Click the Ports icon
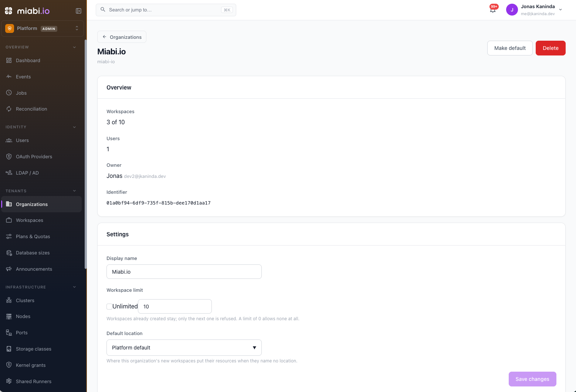The image size is (576, 392). coord(9,332)
